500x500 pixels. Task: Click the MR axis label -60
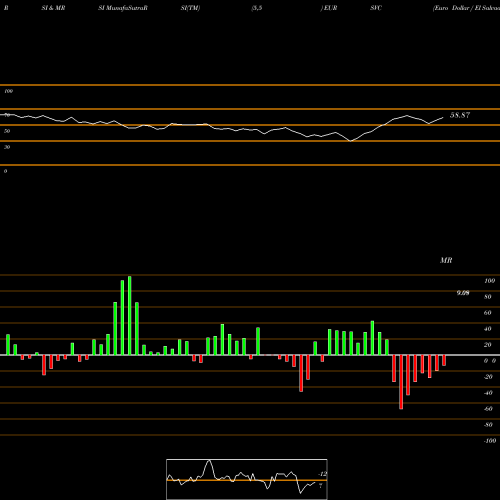(x=488, y=409)
